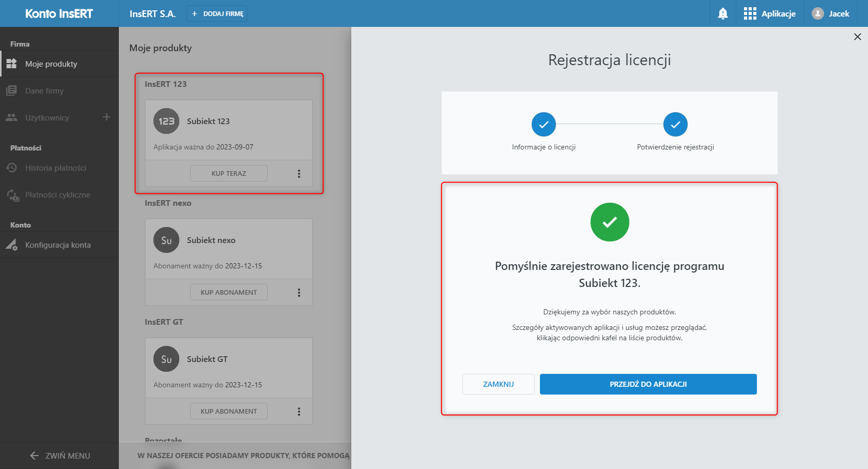The height and width of the screenshot is (469, 868).
Task: Click the Płatności cykliczne icon
Action: coord(12,195)
